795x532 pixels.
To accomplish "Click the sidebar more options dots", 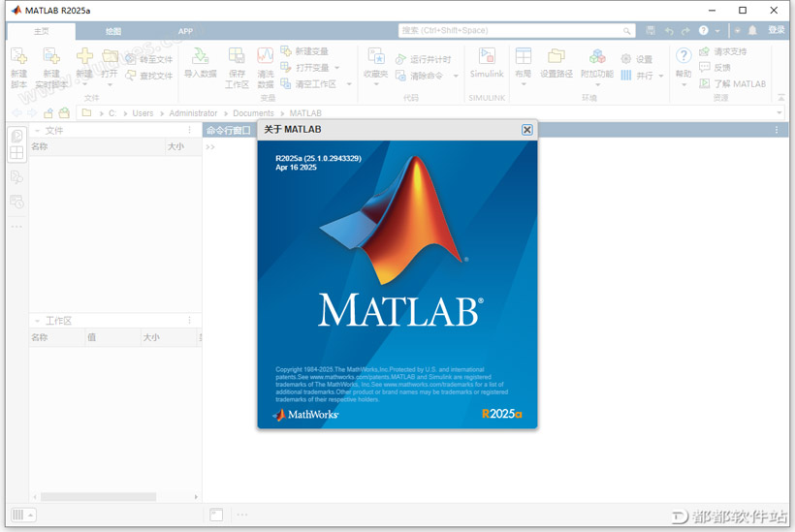I will (x=16, y=227).
